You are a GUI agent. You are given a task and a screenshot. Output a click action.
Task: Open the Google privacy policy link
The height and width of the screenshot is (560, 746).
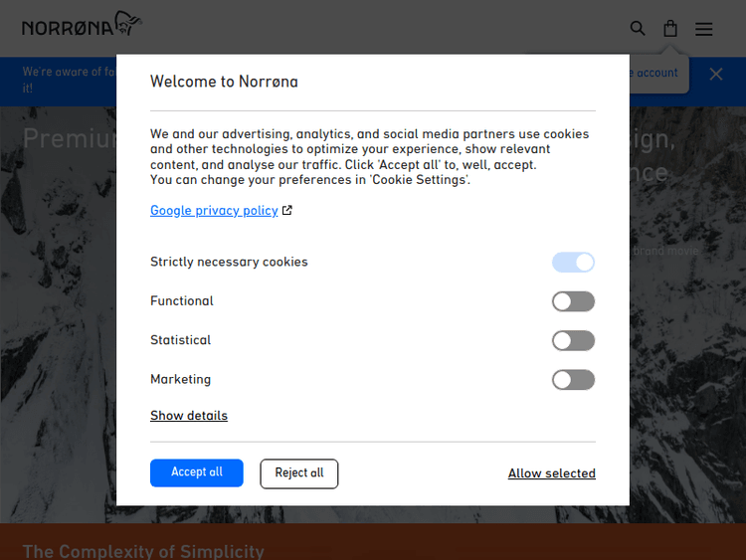214,211
